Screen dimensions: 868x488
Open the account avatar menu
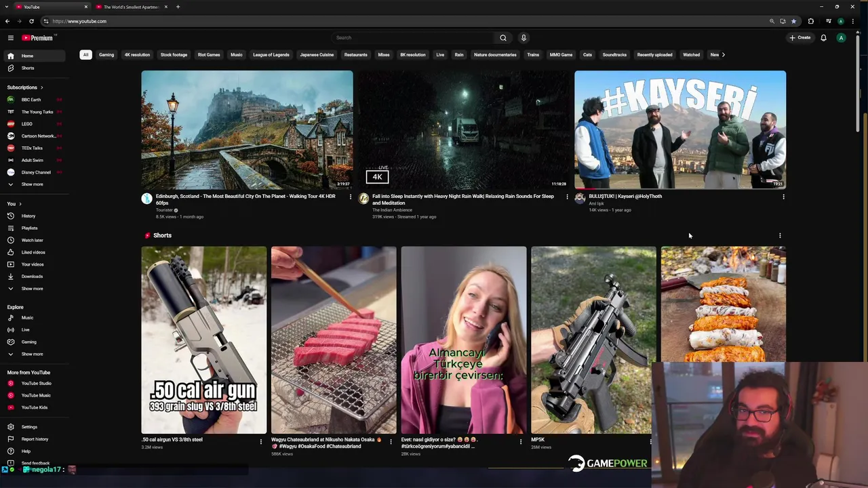841,38
